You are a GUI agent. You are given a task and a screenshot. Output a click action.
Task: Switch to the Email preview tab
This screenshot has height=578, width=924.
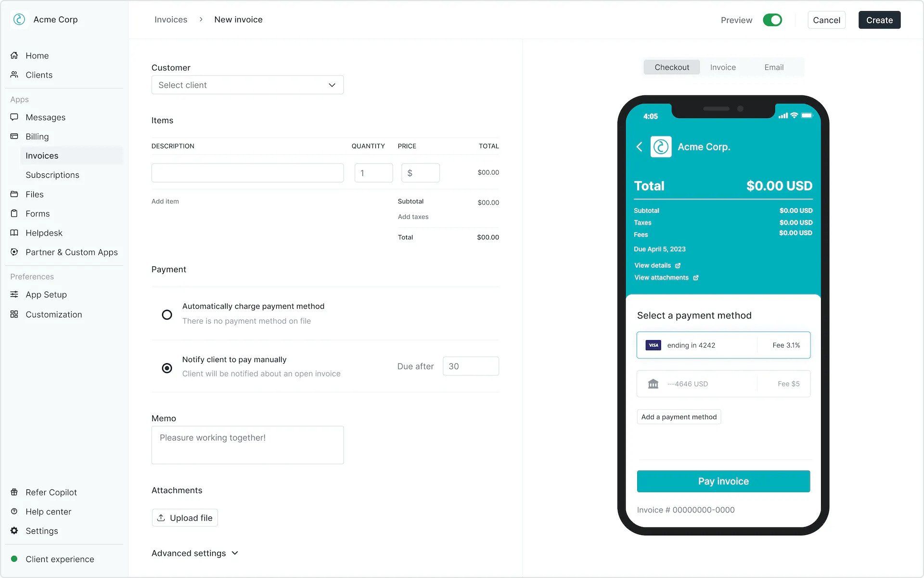[774, 67]
